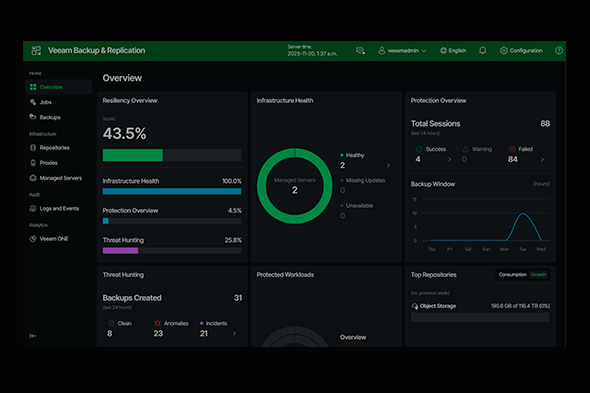Screen dimensions: 590x393
Task: Click the Backups icon in sidebar
Action: point(33,117)
